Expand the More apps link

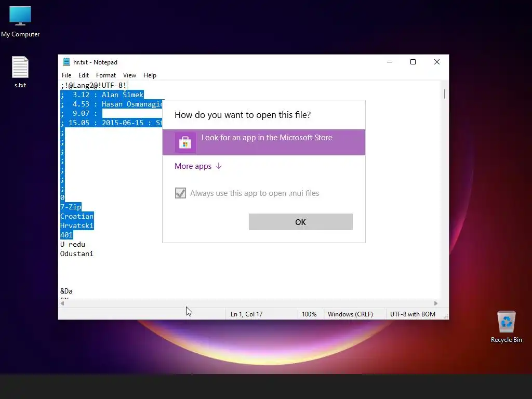(x=198, y=166)
